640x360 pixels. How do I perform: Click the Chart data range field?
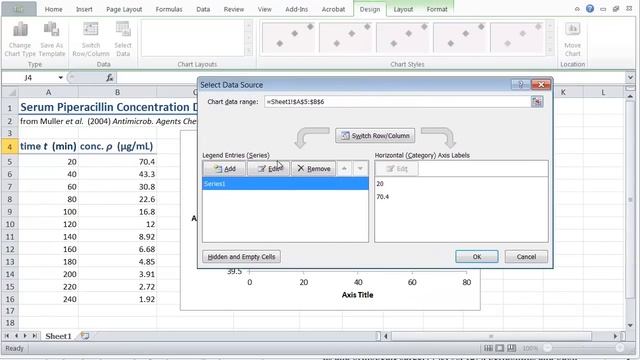coord(397,102)
